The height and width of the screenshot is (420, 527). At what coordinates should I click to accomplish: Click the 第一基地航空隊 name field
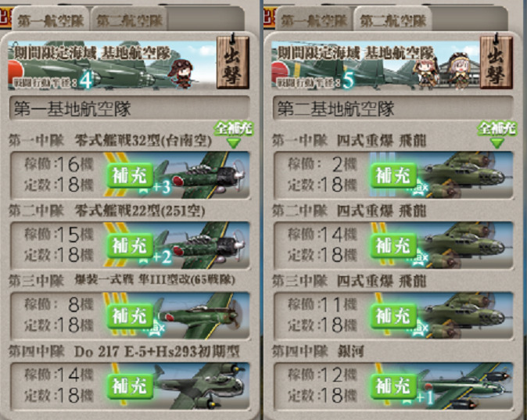click(x=129, y=108)
